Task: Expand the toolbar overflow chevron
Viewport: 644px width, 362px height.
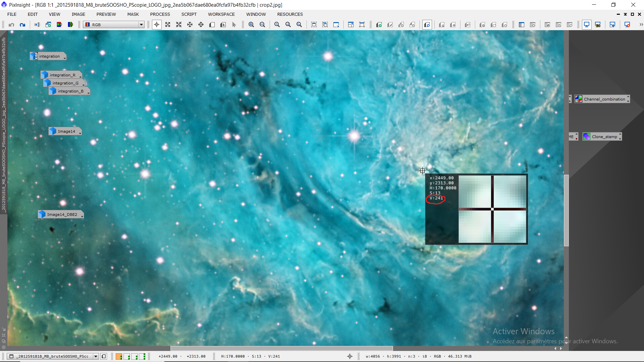Action: pyautogui.click(x=641, y=24)
